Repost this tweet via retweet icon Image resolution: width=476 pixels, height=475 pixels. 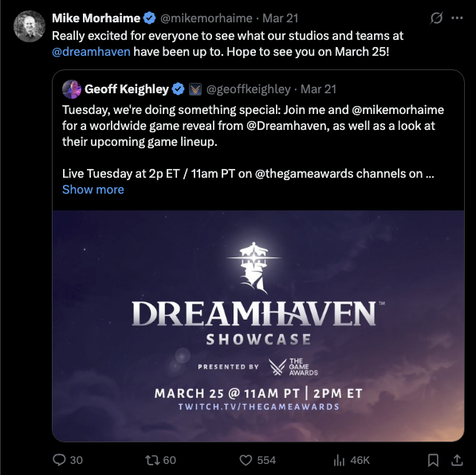[153, 460]
